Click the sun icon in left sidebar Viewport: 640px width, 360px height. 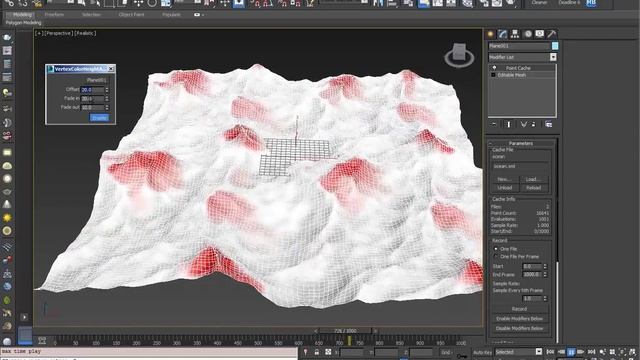tap(7, 218)
